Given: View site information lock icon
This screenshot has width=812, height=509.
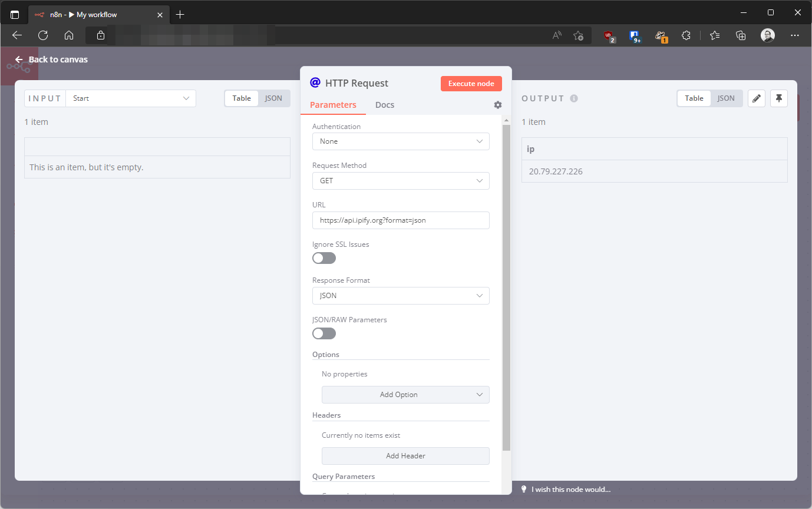Looking at the screenshot, I should [101, 35].
